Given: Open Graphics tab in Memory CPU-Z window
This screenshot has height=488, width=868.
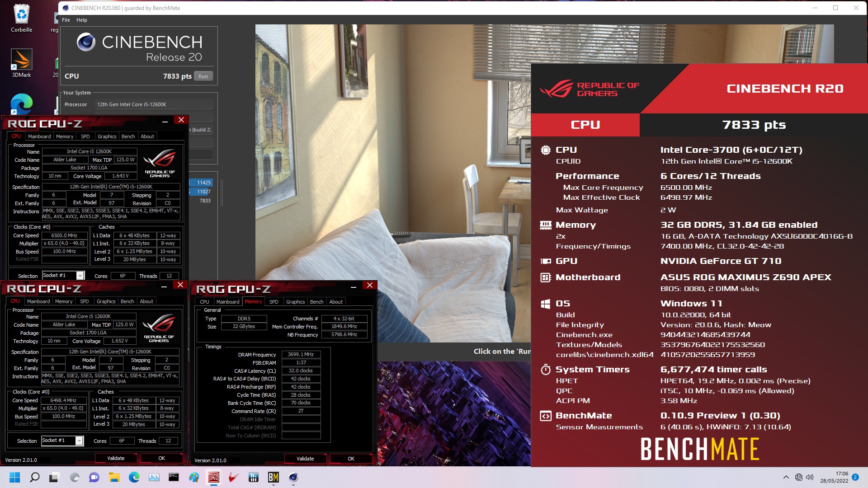Looking at the screenshot, I should coord(296,301).
